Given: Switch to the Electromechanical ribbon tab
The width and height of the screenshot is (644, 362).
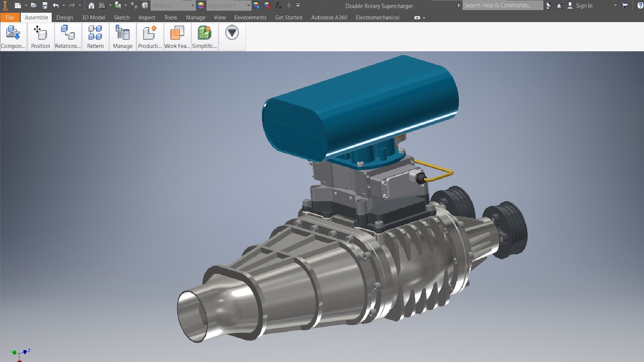Looking at the screenshot, I should pos(377,17).
